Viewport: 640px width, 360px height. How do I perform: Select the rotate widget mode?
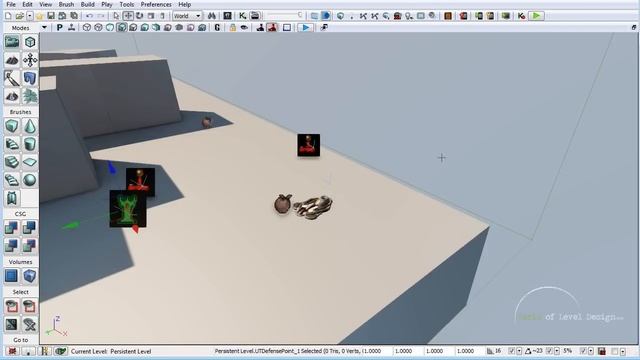[x=140, y=16]
